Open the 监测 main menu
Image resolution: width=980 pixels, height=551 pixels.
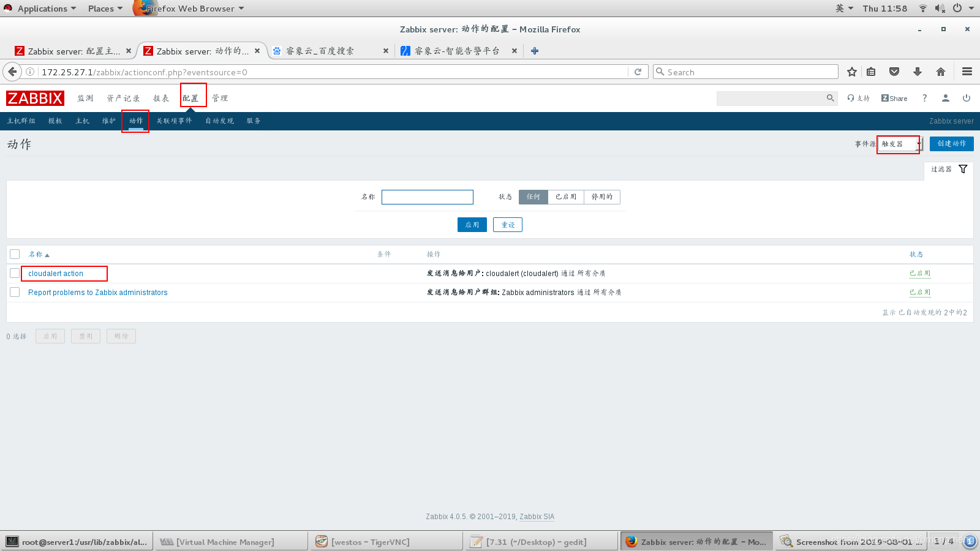[x=85, y=98]
